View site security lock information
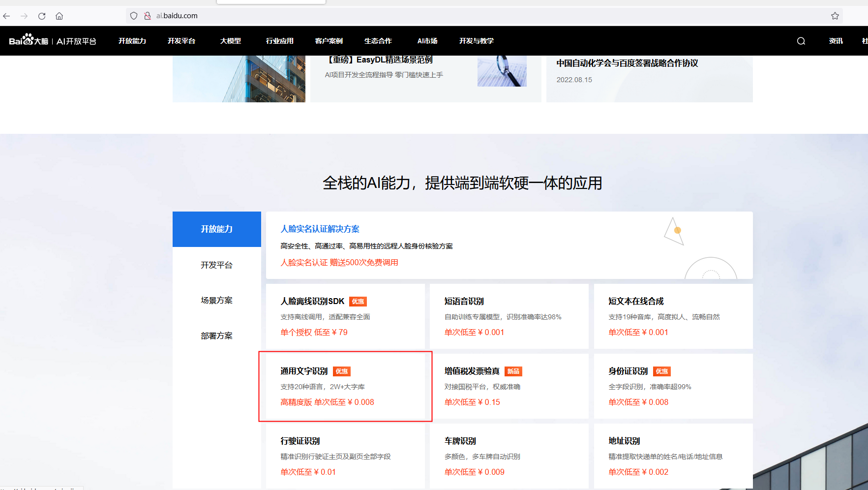Image resolution: width=868 pixels, height=490 pixels. [x=147, y=16]
